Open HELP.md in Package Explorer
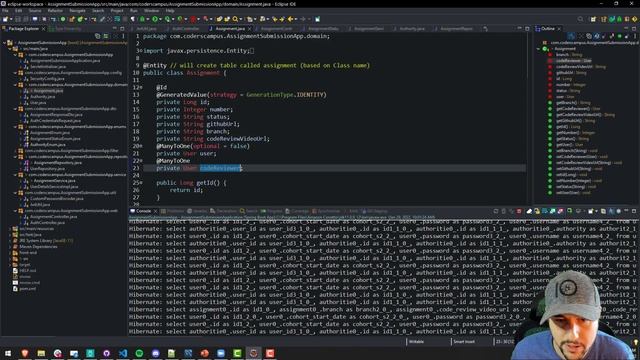Viewport: 640px width, 360px height. click(27, 271)
